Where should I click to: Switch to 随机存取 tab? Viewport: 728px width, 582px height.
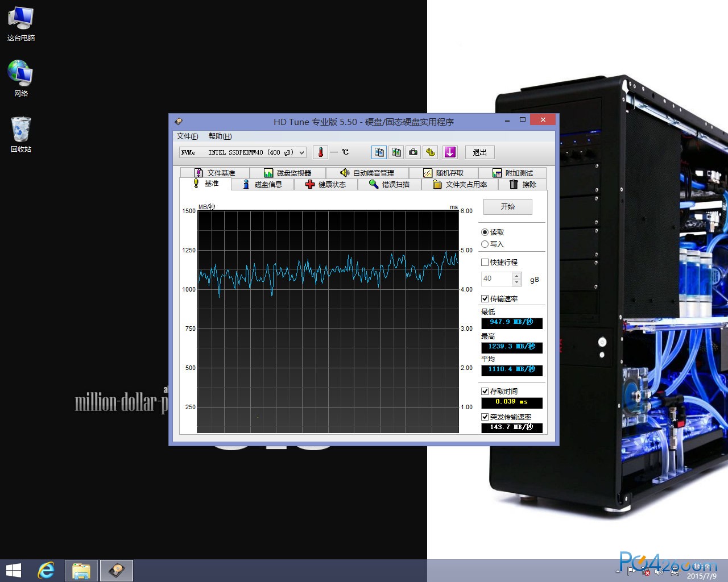click(x=443, y=173)
